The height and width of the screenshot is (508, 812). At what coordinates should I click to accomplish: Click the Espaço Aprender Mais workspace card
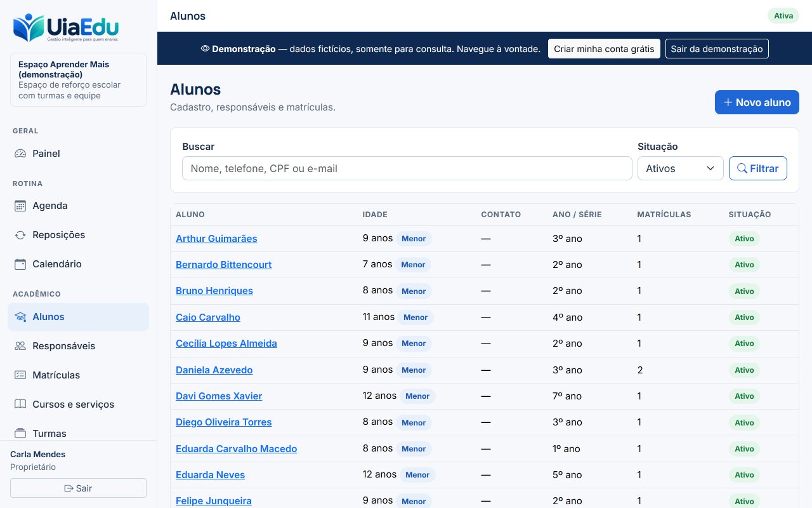tap(78, 80)
